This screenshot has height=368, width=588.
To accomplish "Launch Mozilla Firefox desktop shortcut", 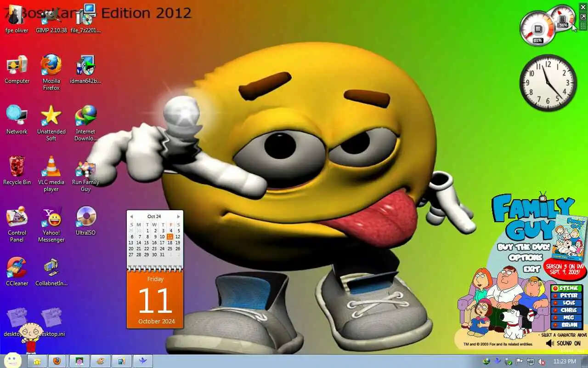I will [51, 73].
